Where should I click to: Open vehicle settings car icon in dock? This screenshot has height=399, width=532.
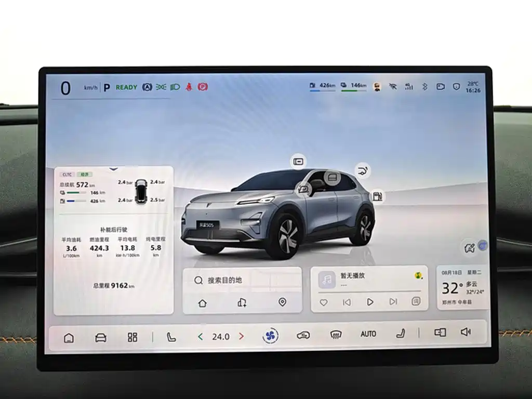101,338
